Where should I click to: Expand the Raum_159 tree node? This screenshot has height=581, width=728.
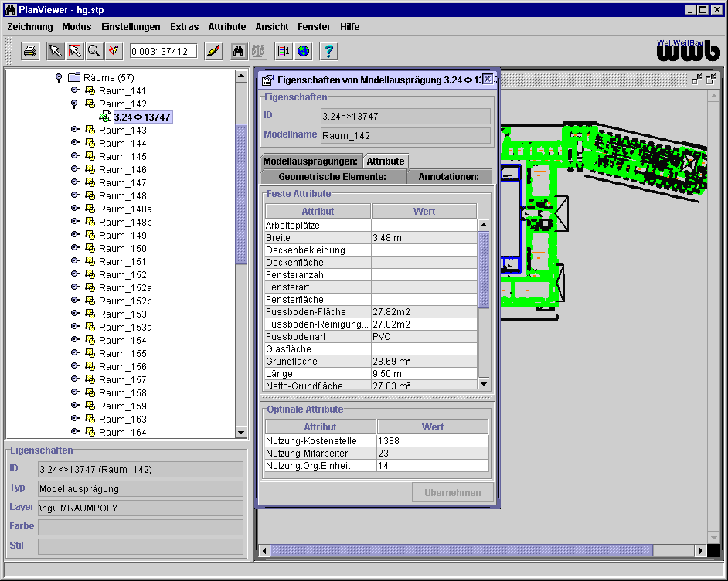[75, 405]
